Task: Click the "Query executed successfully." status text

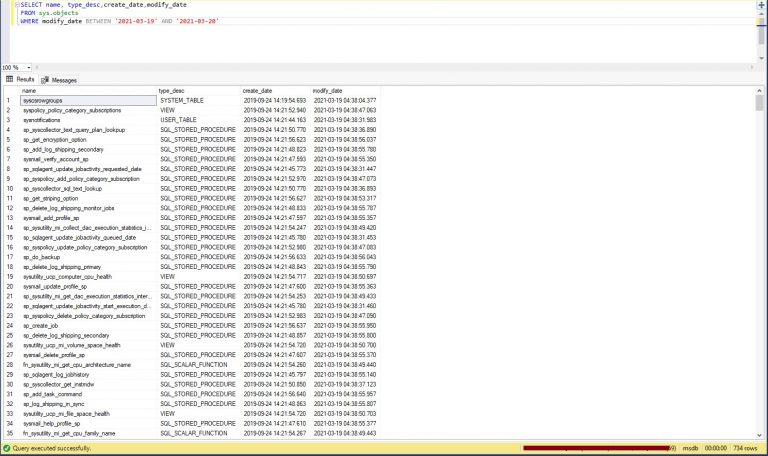Action: (x=52, y=448)
